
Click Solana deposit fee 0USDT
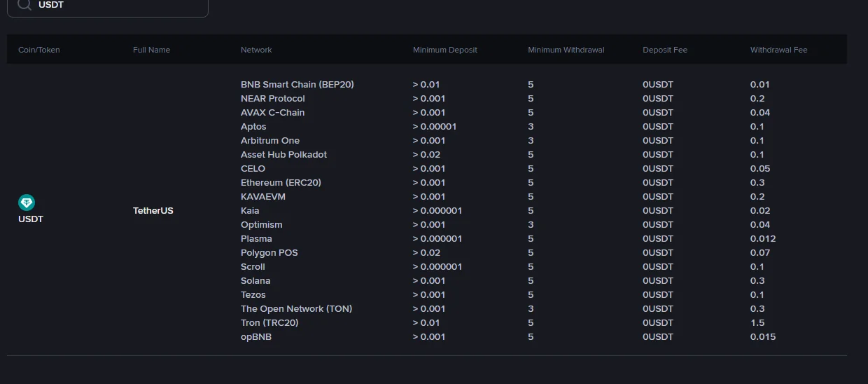(x=658, y=280)
